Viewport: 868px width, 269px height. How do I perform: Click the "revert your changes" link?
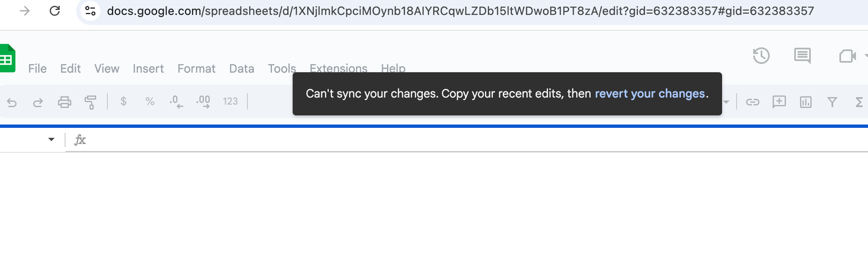(650, 94)
